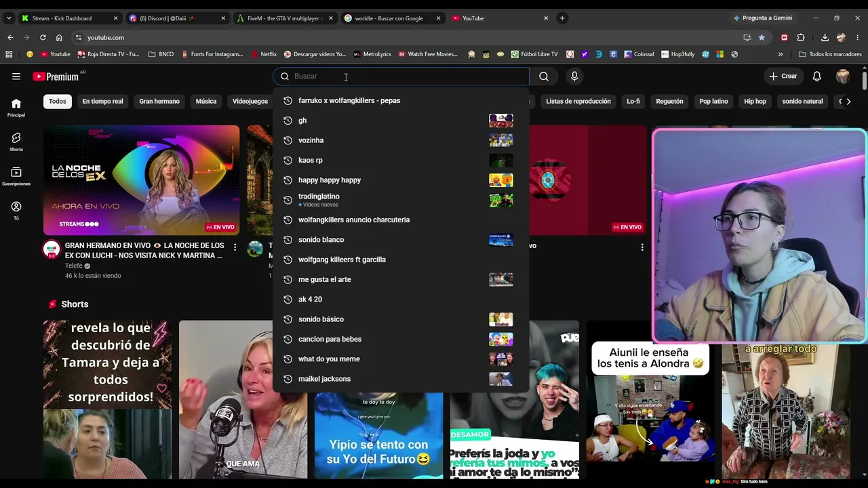The height and width of the screenshot is (488, 868).
Task: Choose the 'maikel jacksons' suggestion
Action: click(x=401, y=379)
